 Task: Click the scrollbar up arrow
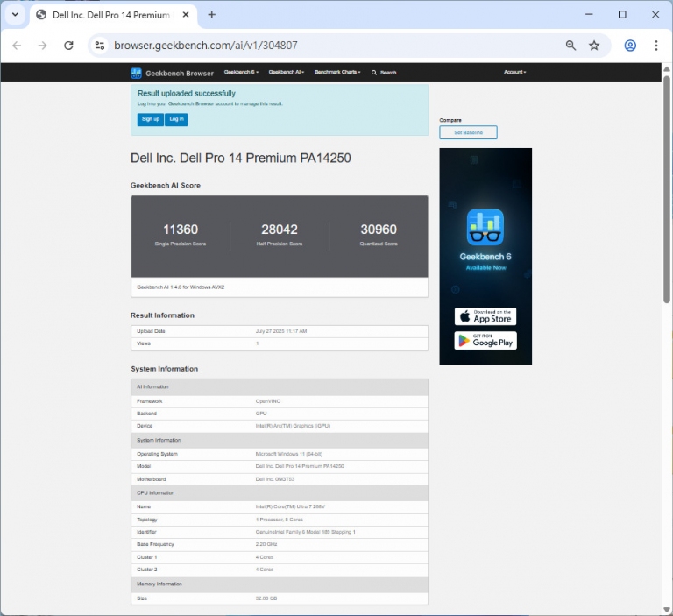pyautogui.click(x=667, y=68)
